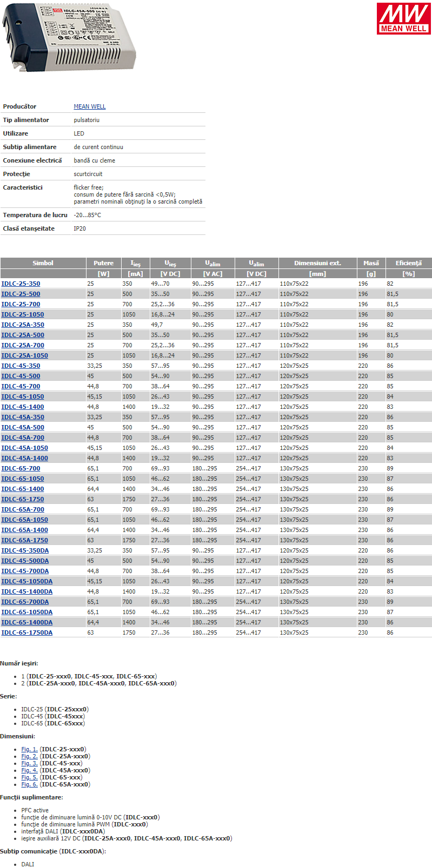The image size is (432, 868).
Task: Open the Fig. 4. dimensions link
Action: click(29, 770)
